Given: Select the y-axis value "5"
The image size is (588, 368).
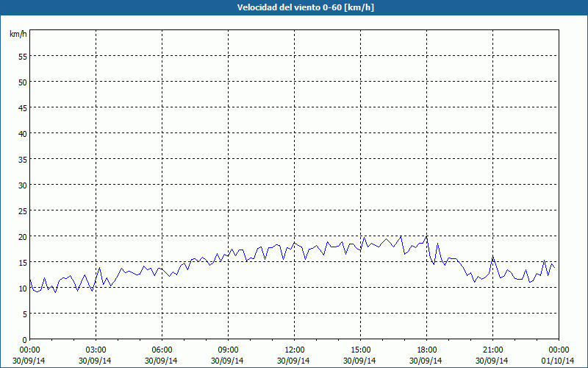Looking at the screenshot, I should coord(25,314).
